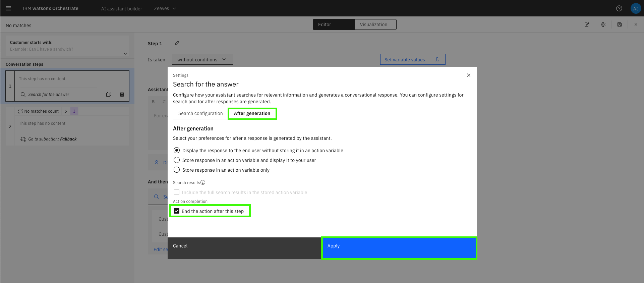
Task: Expand the Zeeves assistant dropdown
Action: coord(165,8)
